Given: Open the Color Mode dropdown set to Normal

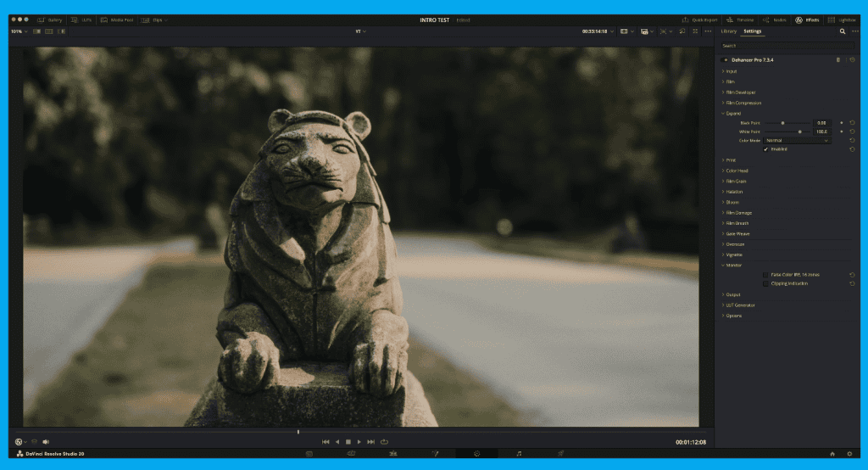Looking at the screenshot, I should click(798, 140).
